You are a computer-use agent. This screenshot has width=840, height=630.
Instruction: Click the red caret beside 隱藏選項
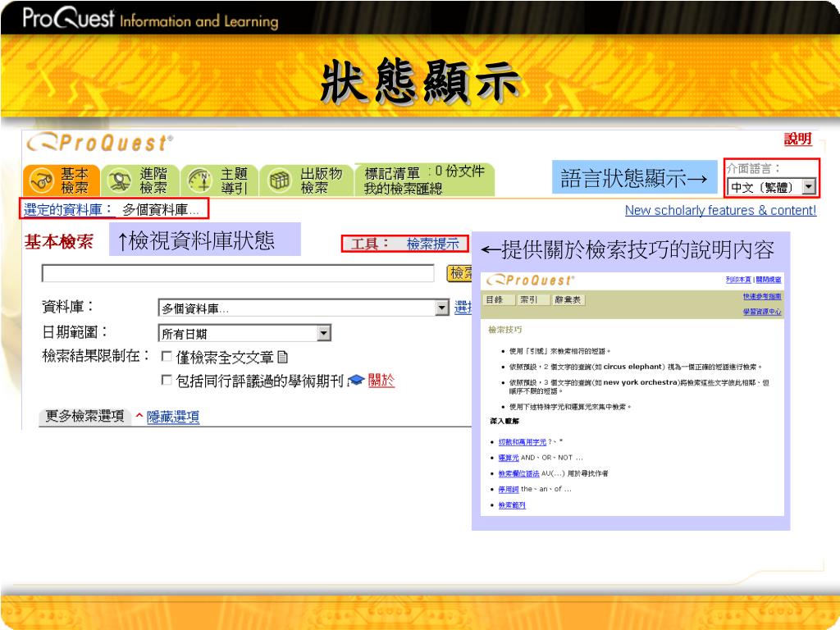click(x=139, y=415)
